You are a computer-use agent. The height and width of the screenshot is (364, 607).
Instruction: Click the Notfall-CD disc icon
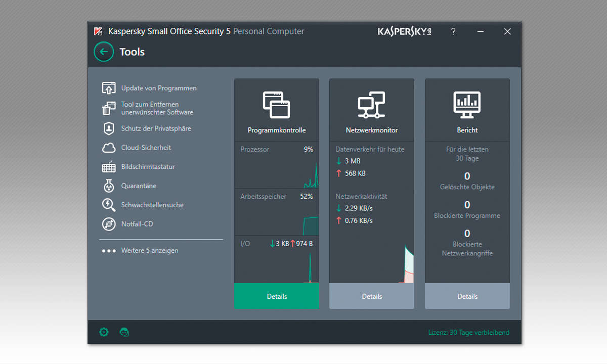(109, 224)
